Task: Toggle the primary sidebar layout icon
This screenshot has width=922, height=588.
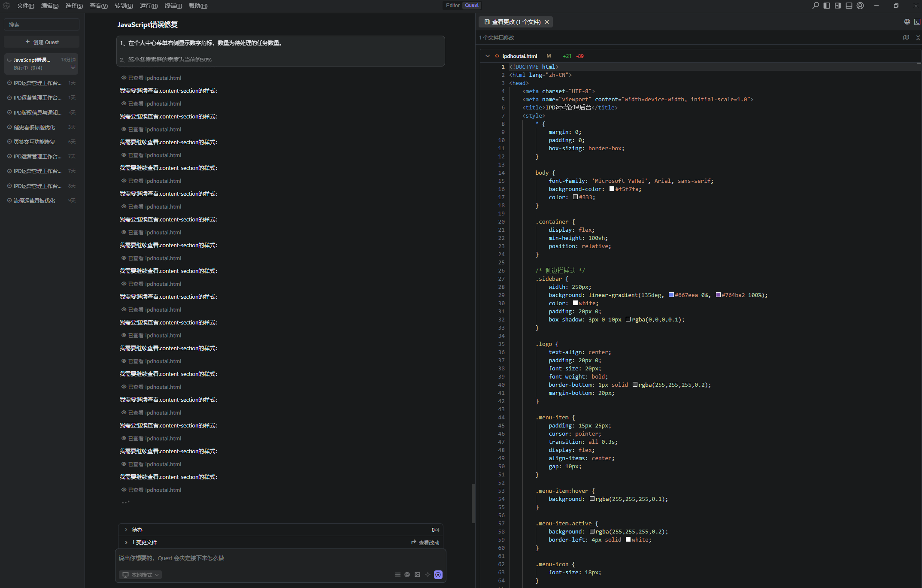Action: tap(826, 6)
